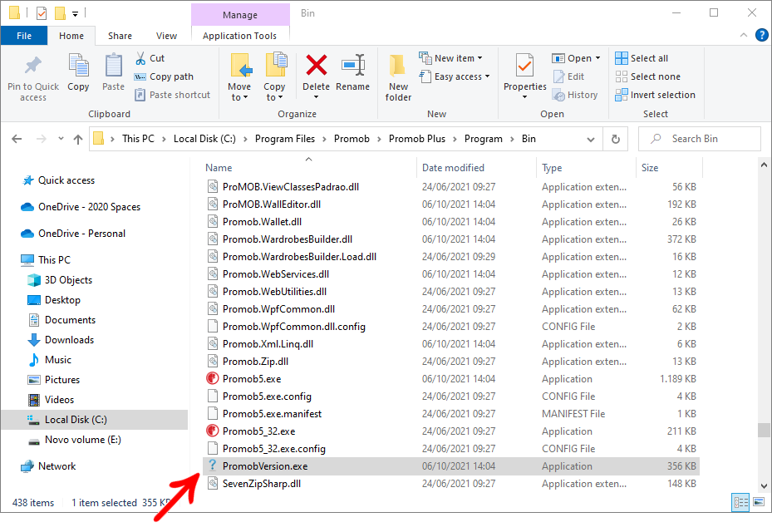Click Promob Plus in address breadcrumb
This screenshot has width=772, height=532.
(x=417, y=139)
